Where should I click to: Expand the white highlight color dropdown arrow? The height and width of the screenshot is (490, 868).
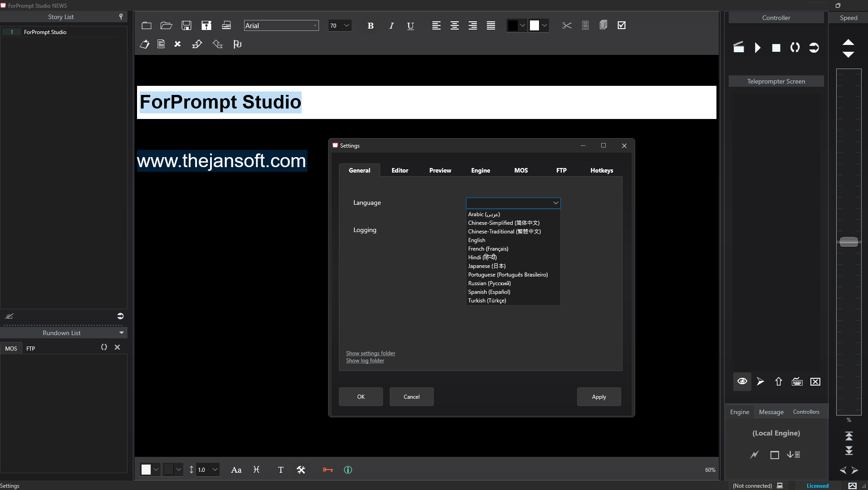pyautogui.click(x=544, y=25)
